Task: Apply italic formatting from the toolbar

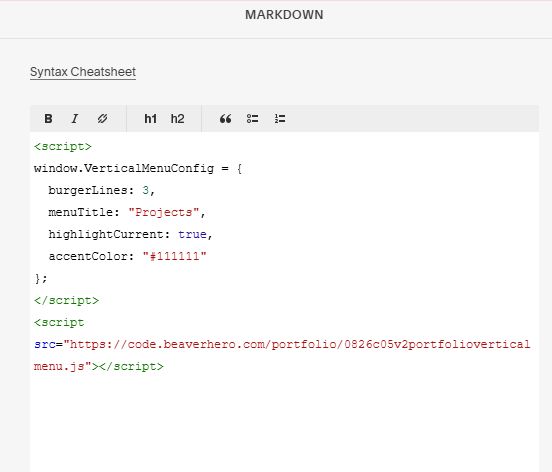Action: pos(75,119)
